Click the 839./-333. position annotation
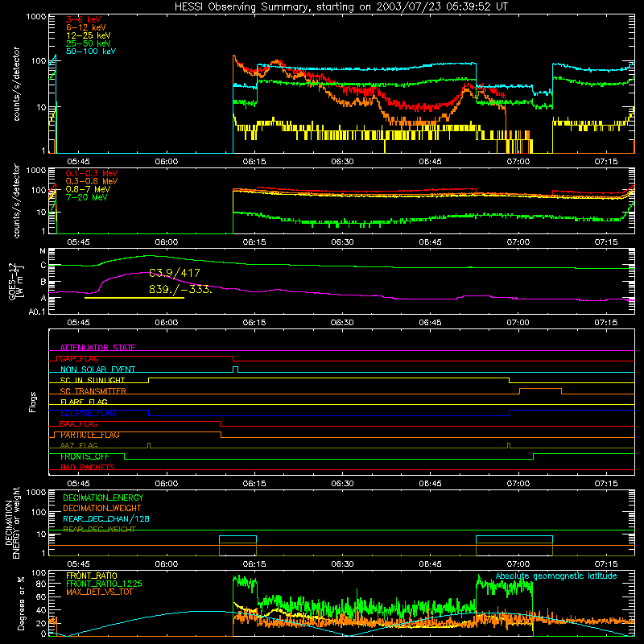The height and width of the screenshot is (644, 644). 180,289
